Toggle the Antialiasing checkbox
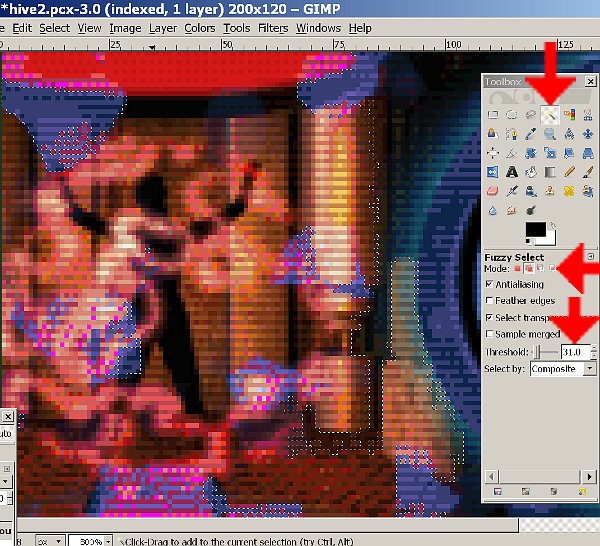600x546 pixels. point(489,284)
